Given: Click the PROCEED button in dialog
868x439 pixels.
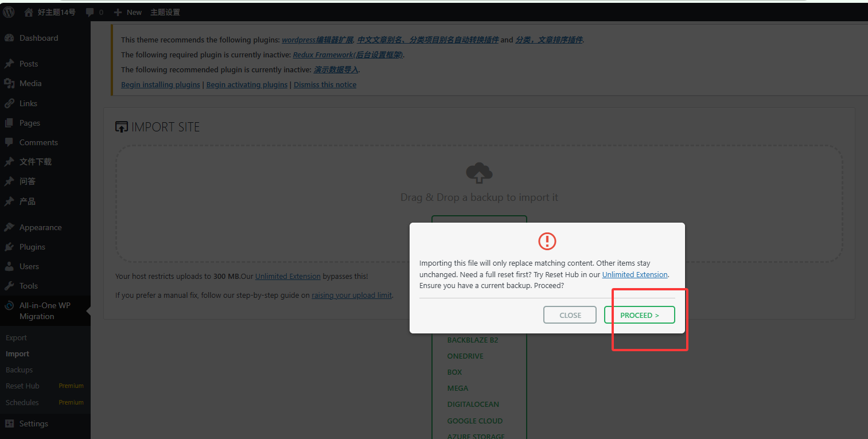Looking at the screenshot, I should tap(639, 315).
